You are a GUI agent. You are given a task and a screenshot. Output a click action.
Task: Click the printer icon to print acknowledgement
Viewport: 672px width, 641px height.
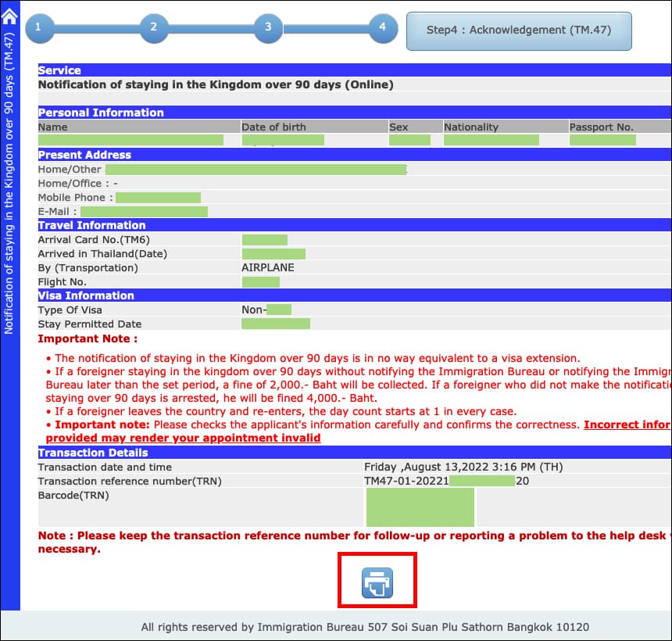click(377, 582)
